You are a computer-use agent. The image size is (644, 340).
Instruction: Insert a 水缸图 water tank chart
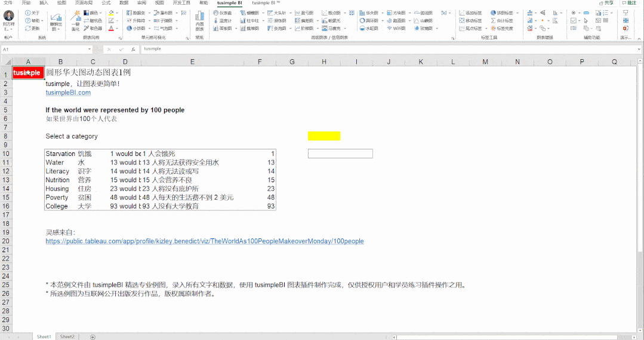click(369, 28)
